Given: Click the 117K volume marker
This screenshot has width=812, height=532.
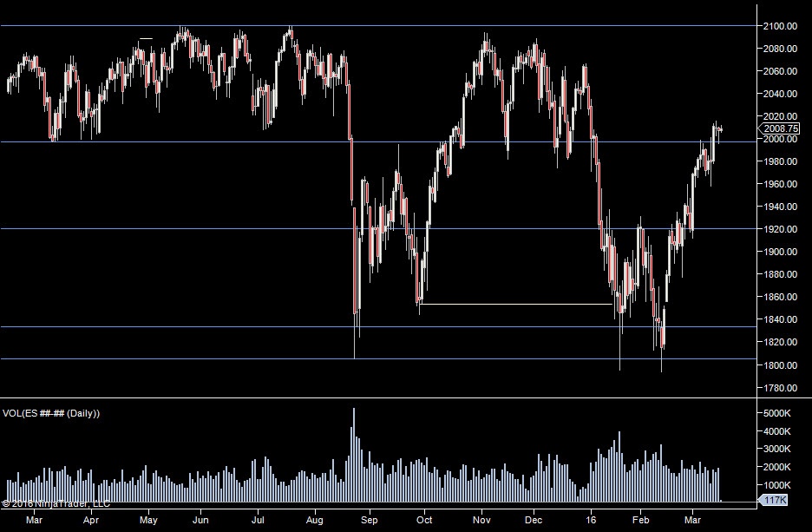Looking at the screenshot, I should [775, 501].
